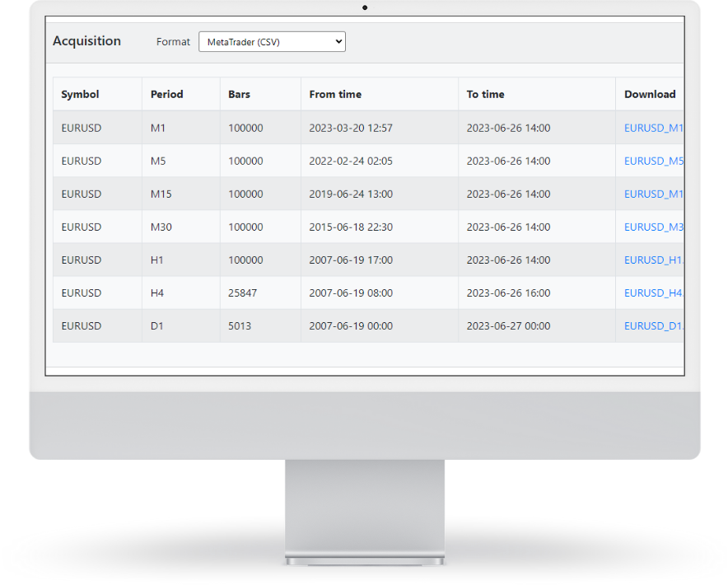The height and width of the screenshot is (585, 728).
Task: Download the EURUSD H4 data file
Action: tap(654, 292)
